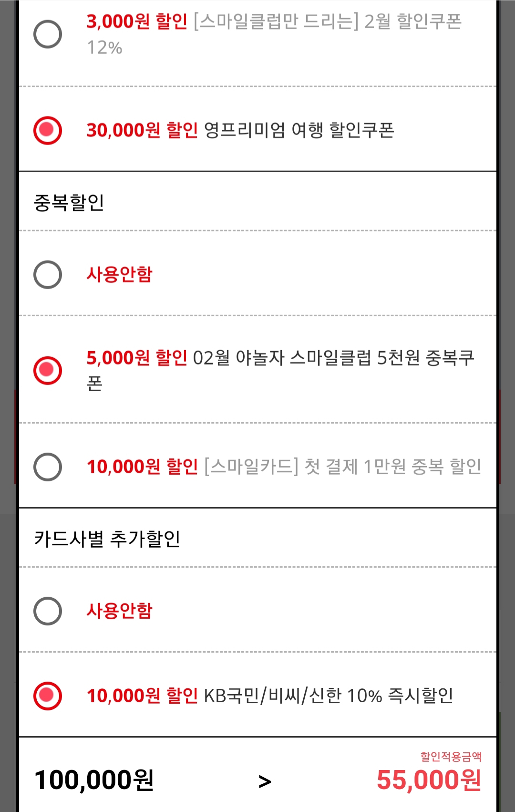The image size is (515, 812).
Task: Click the arrow between the two prices
Action: pyautogui.click(x=265, y=781)
